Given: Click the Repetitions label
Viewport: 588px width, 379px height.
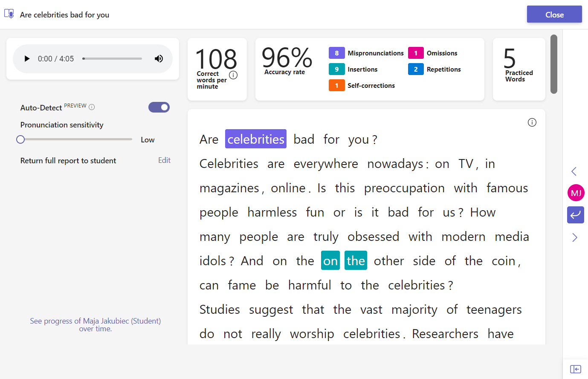Looking at the screenshot, I should coord(443,69).
